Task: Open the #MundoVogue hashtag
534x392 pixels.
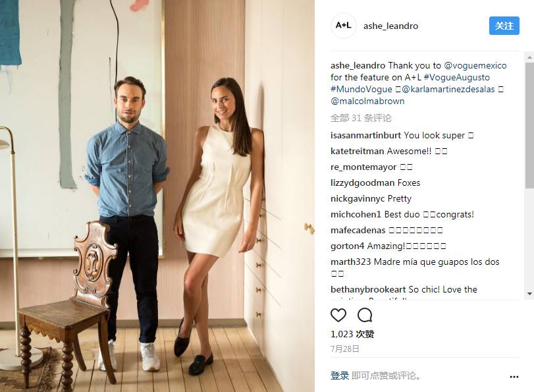Action: [361, 90]
